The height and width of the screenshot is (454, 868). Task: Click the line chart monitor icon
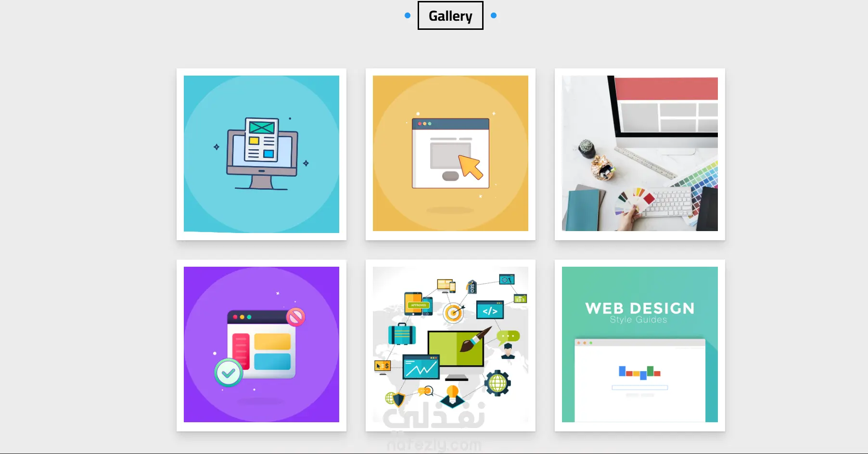click(x=421, y=368)
